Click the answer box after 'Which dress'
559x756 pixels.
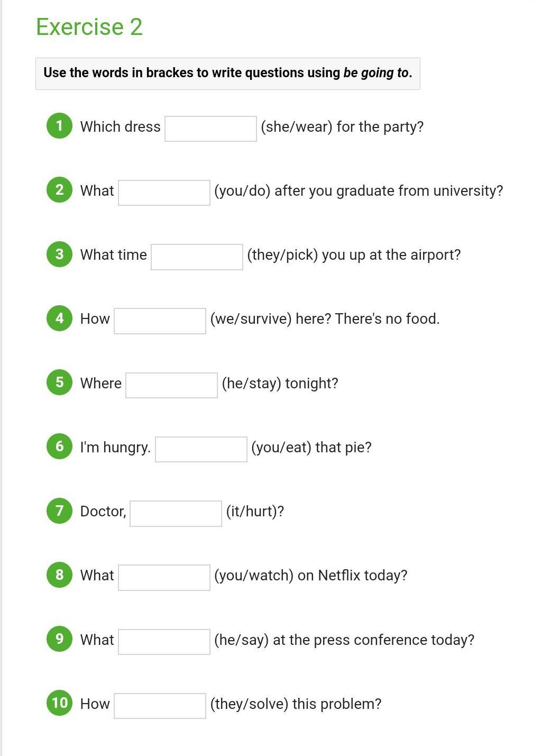tap(210, 129)
